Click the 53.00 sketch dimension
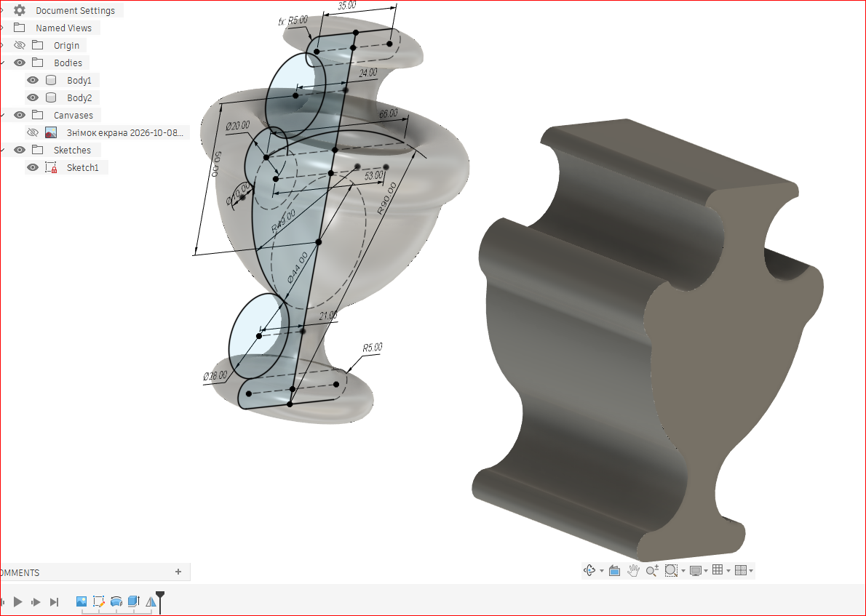Image resolution: width=866 pixels, height=616 pixels. pos(374,175)
